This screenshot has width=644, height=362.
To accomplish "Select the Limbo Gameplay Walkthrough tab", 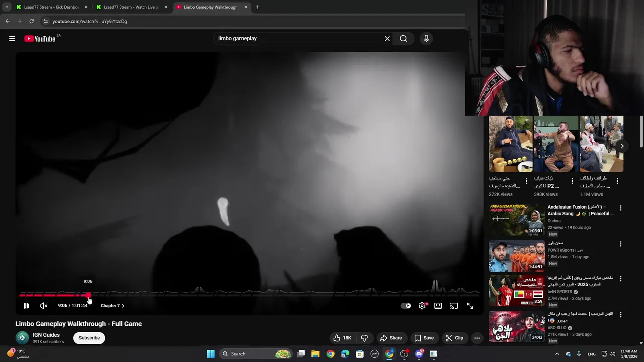I will [212, 7].
